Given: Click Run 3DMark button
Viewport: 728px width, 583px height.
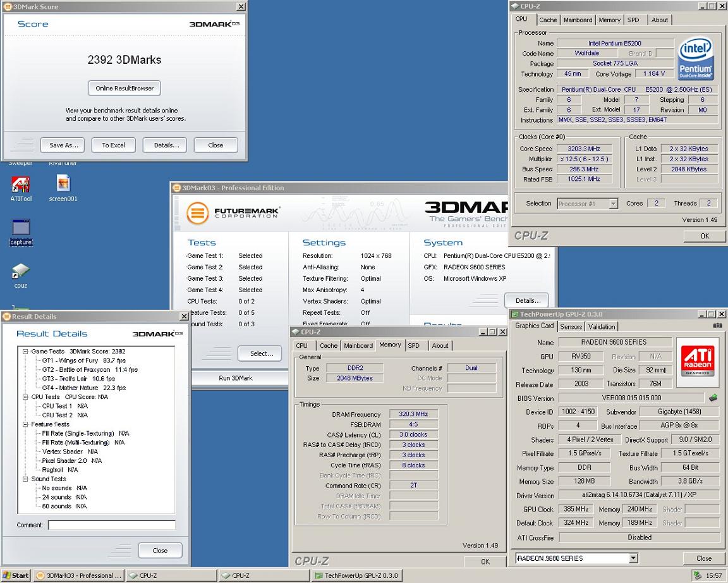Looking at the screenshot, I should [x=236, y=377].
